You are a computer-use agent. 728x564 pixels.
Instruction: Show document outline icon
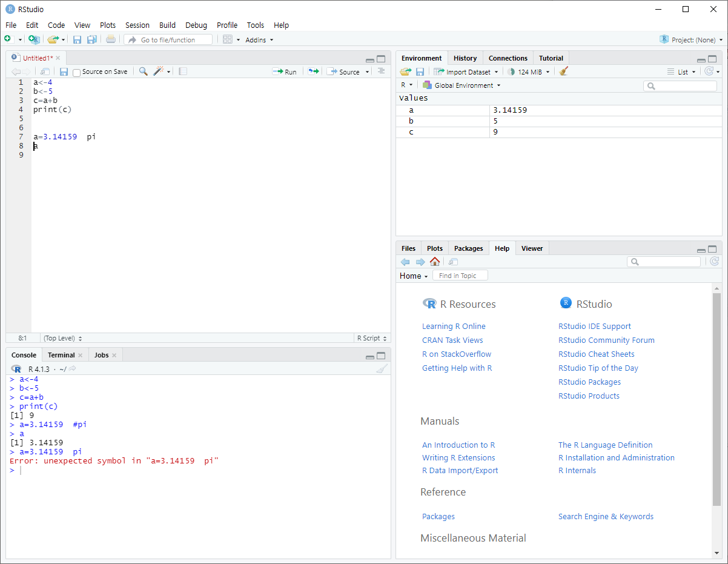[x=381, y=71]
